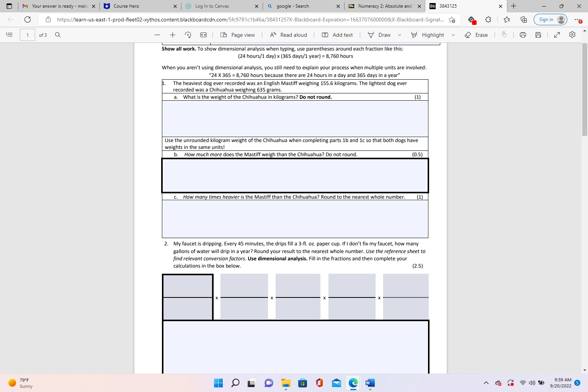The image size is (588, 392).
Task: Rotate the PDF page
Action: tap(188, 34)
